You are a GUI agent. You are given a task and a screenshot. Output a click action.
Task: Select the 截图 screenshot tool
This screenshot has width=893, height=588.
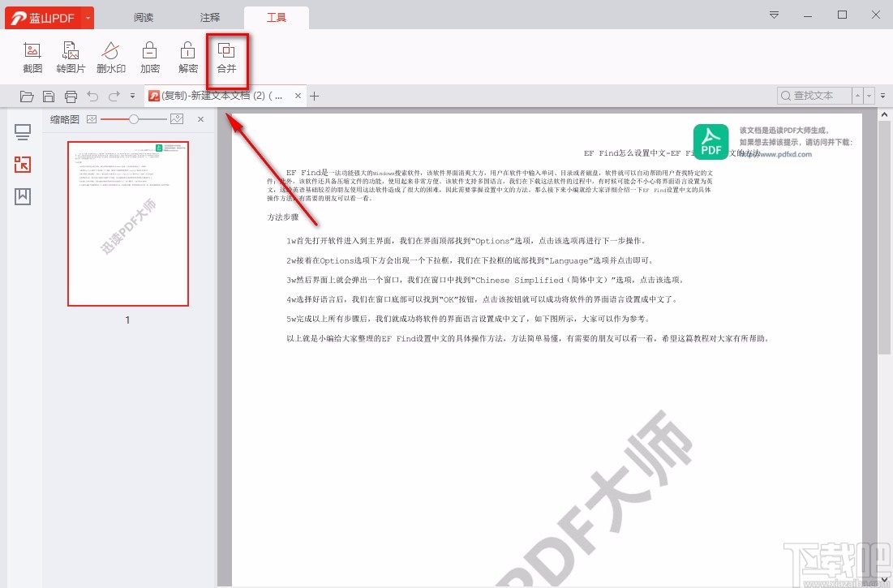[32, 58]
